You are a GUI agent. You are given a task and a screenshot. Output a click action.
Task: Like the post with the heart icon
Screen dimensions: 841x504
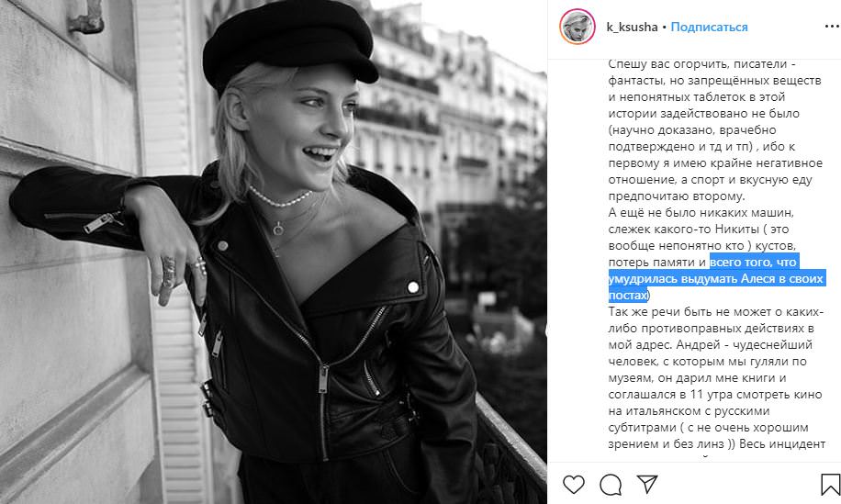click(x=573, y=484)
